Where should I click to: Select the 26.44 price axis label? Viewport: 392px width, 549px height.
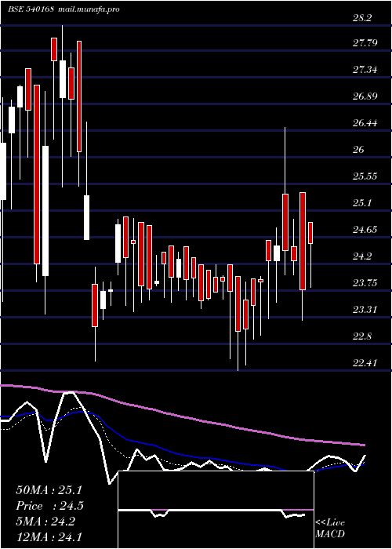pos(365,123)
